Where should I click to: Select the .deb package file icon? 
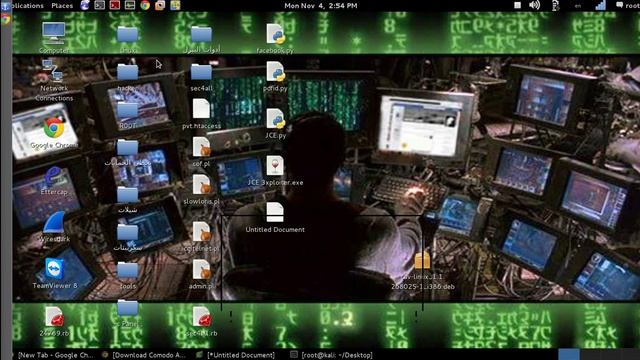click(x=422, y=261)
